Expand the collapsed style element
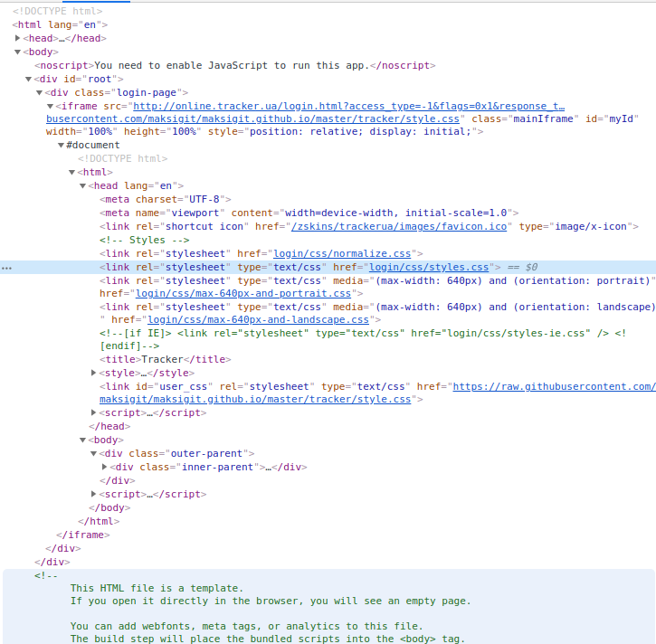 pyautogui.click(x=94, y=373)
